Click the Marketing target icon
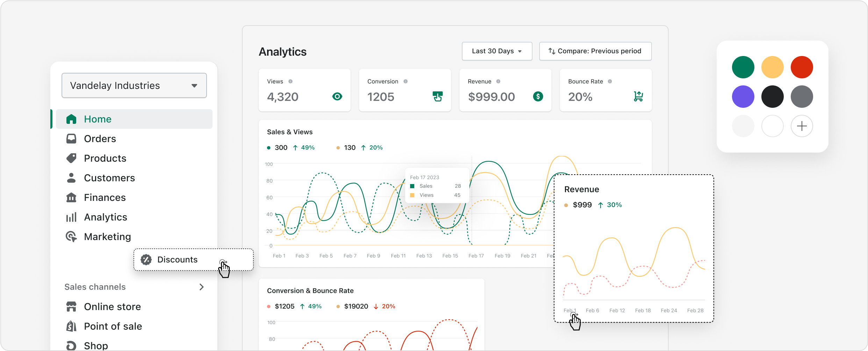 pyautogui.click(x=71, y=237)
